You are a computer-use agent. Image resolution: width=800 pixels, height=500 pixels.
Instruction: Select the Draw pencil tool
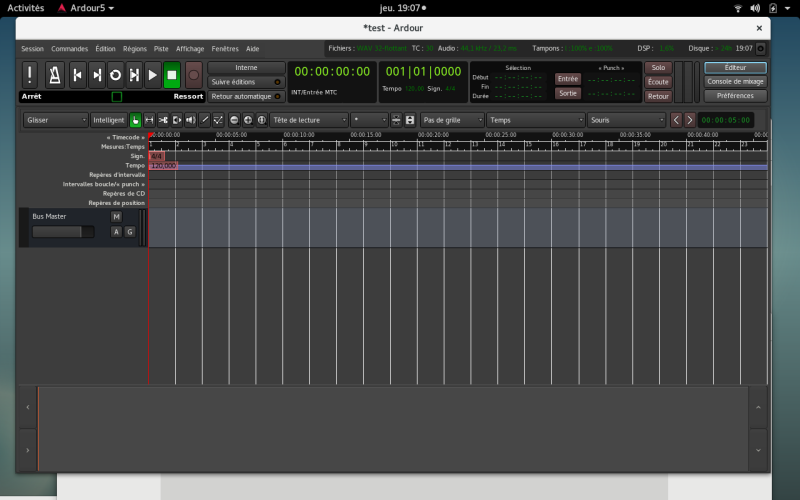point(204,120)
